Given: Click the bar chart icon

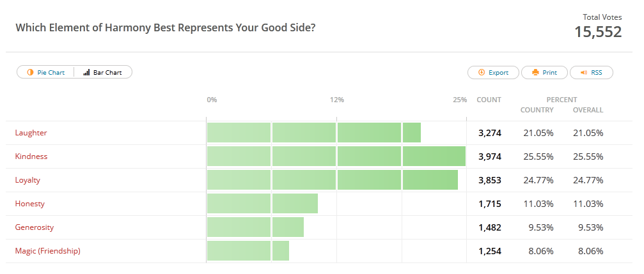Looking at the screenshot, I should click(86, 73).
